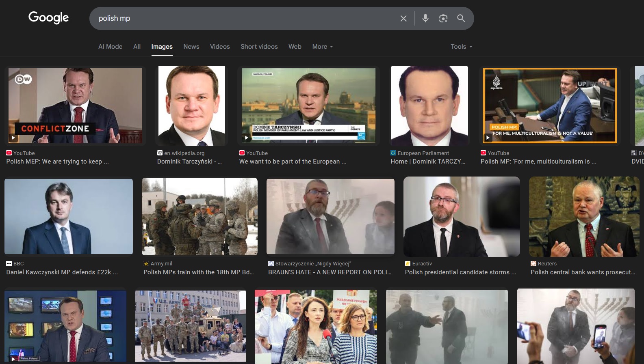
Task: Play icon on the Conflict Zone video thumbnail
Action: [13, 138]
